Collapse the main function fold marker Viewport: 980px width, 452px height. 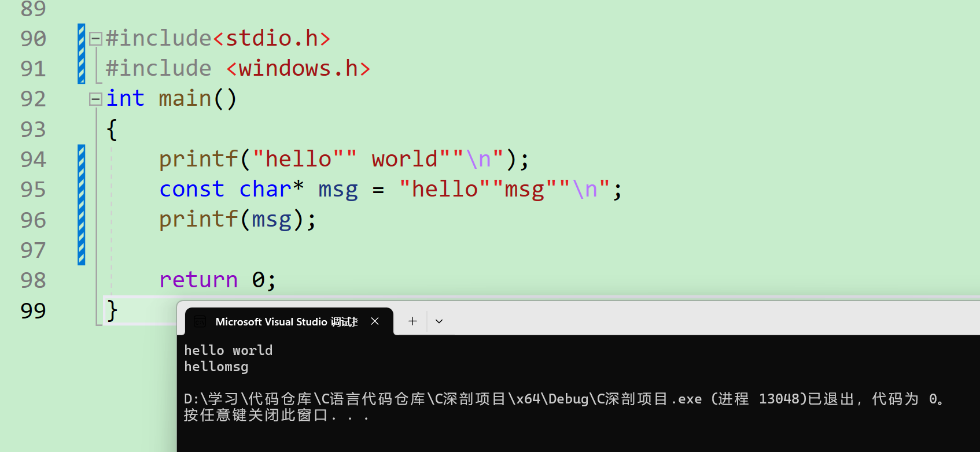click(x=96, y=99)
